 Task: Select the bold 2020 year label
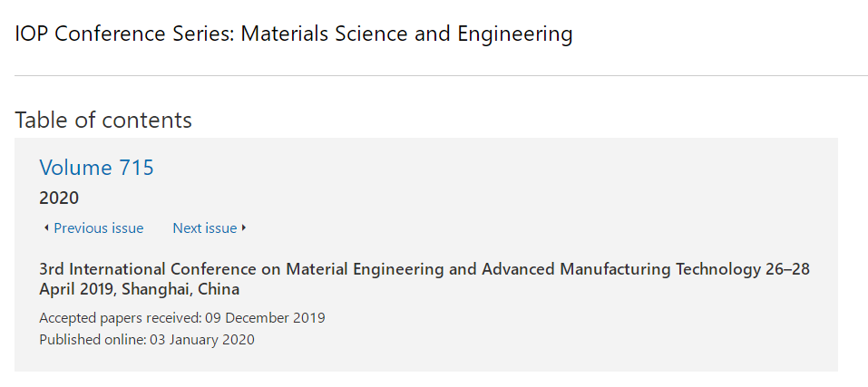pos(59,198)
